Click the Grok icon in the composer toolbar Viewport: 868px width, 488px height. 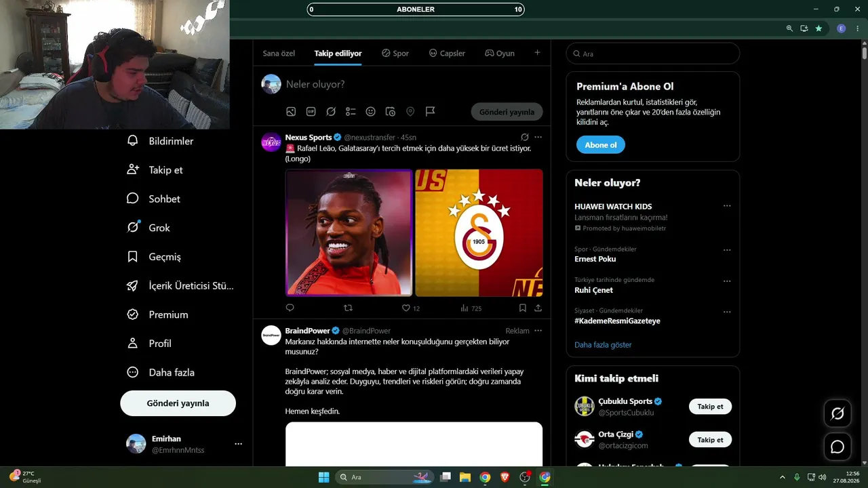click(331, 111)
